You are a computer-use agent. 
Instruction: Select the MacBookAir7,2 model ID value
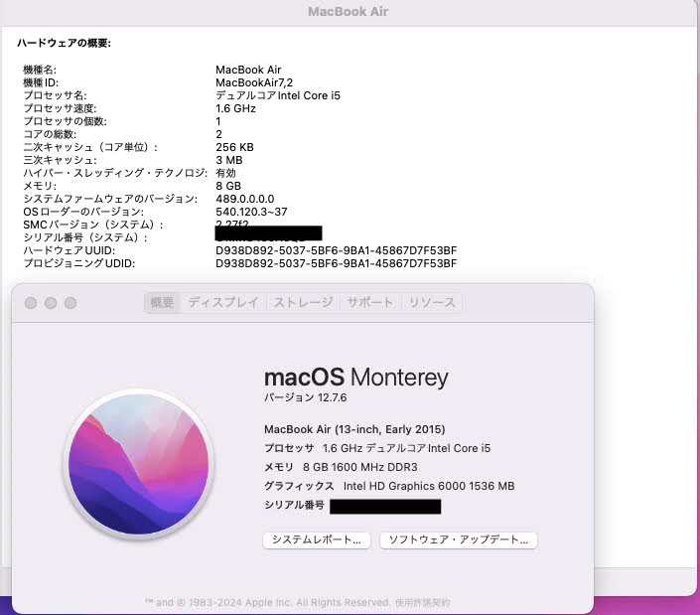click(x=254, y=82)
